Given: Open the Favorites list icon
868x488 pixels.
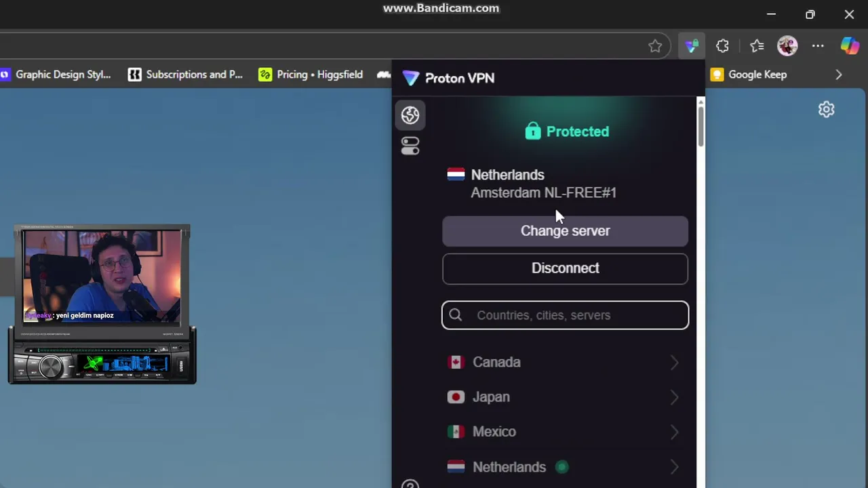Looking at the screenshot, I should (757, 46).
